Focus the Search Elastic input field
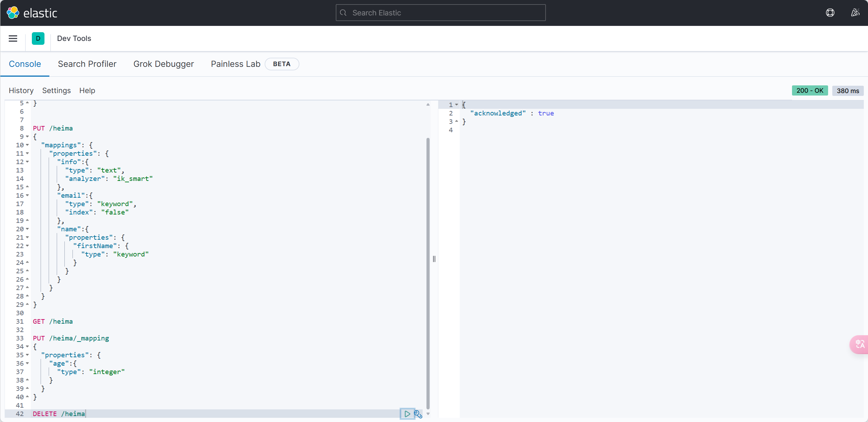 [440, 13]
